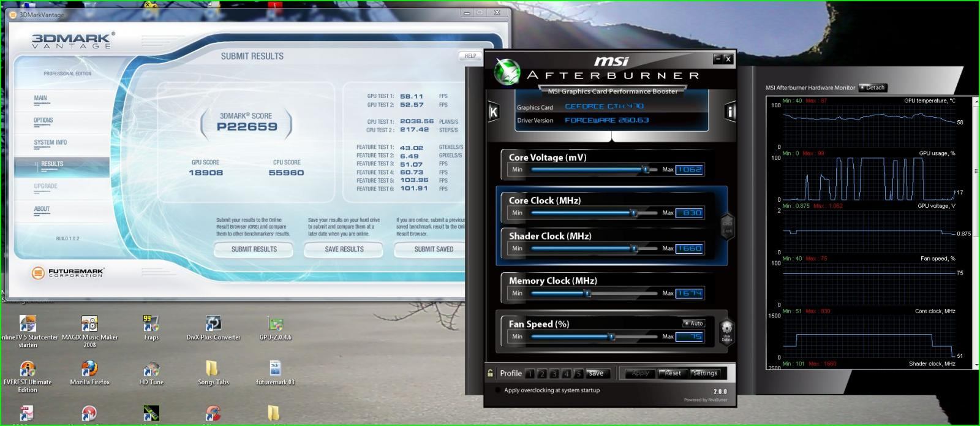
Task: Select the CCleaner shortcut on the desktop
Action: point(213,414)
